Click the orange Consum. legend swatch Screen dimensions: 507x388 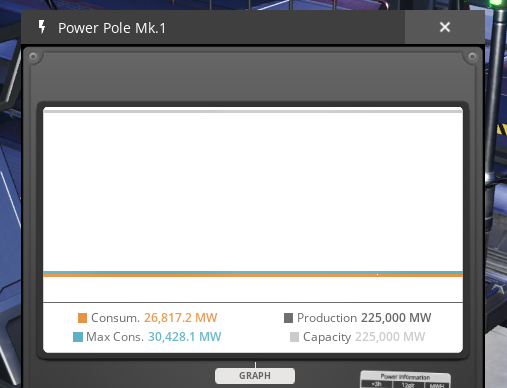(82, 318)
